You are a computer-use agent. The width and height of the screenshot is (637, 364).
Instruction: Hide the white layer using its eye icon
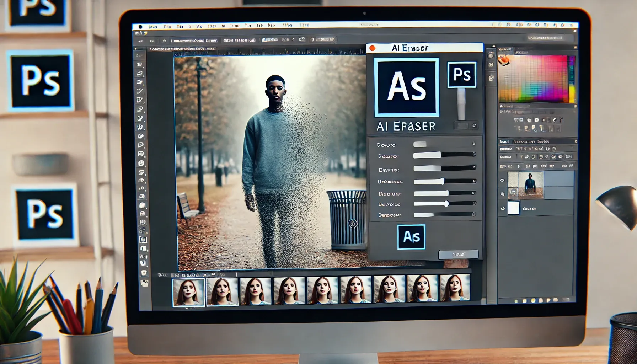click(x=503, y=208)
